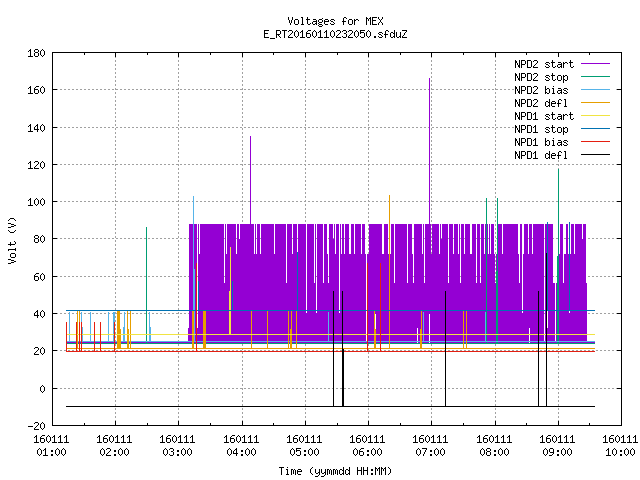Viewport: 640px width, 480px height.
Task: Click the Volt (V) y-axis label
Action: pos(13,240)
